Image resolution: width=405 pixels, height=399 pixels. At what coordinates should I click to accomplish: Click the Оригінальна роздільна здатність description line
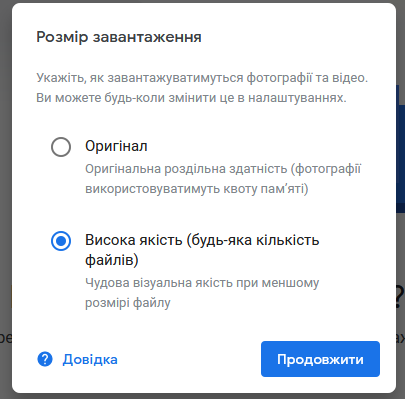point(223,169)
